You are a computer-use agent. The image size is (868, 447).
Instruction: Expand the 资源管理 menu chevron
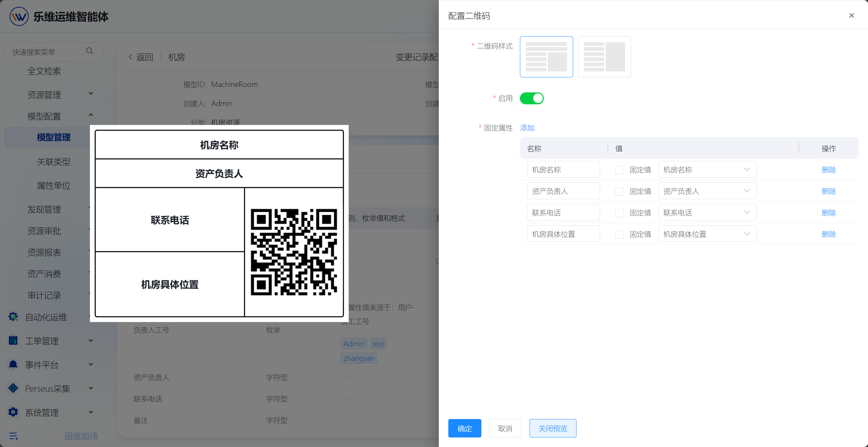91,93
